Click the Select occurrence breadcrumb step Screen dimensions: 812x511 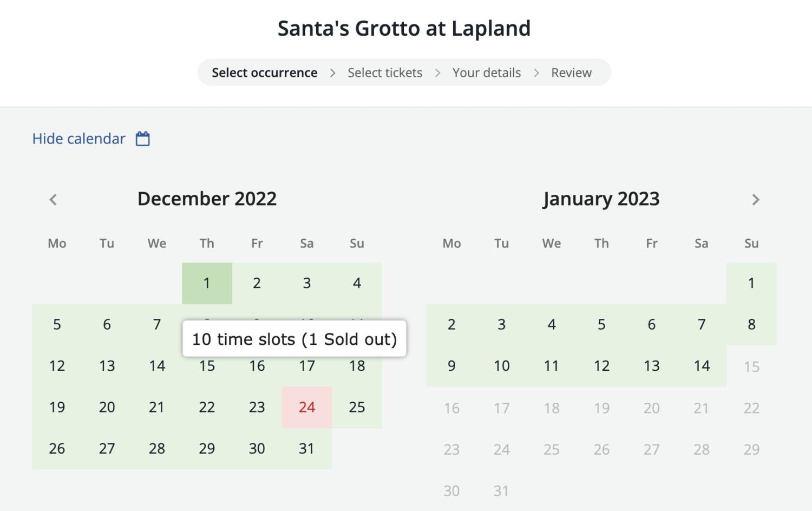coord(265,73)
